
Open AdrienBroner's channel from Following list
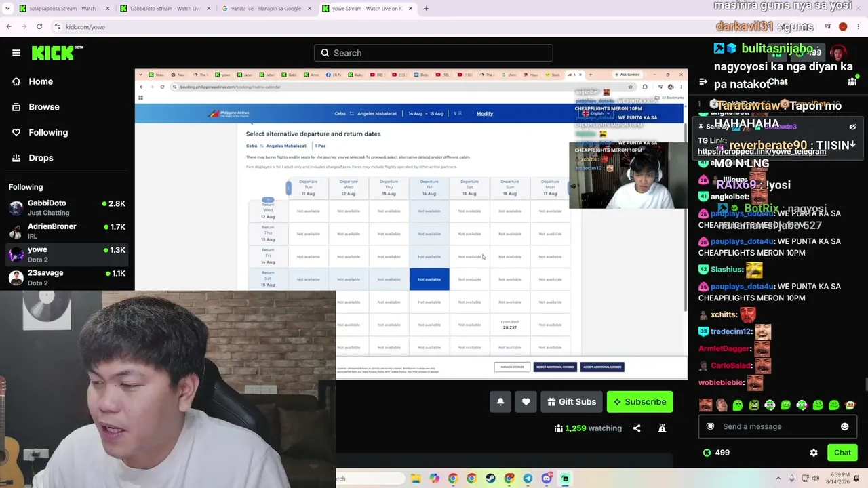[66, 231]
